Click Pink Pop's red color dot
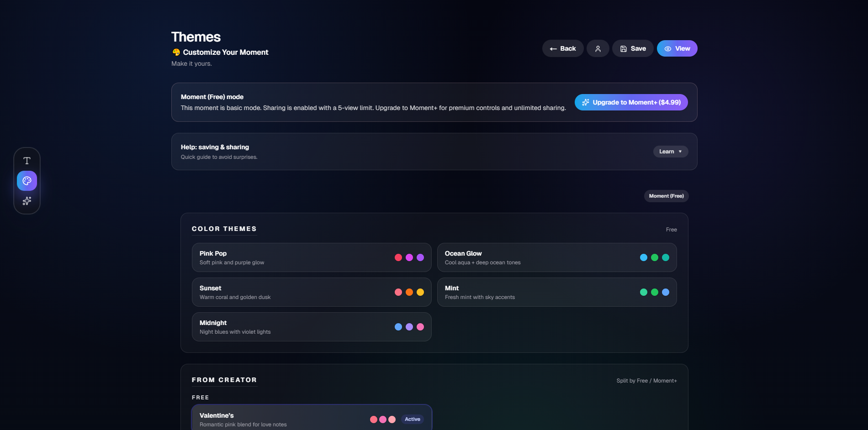The width and height of the screenshot is (868, 430). point(398,257)
